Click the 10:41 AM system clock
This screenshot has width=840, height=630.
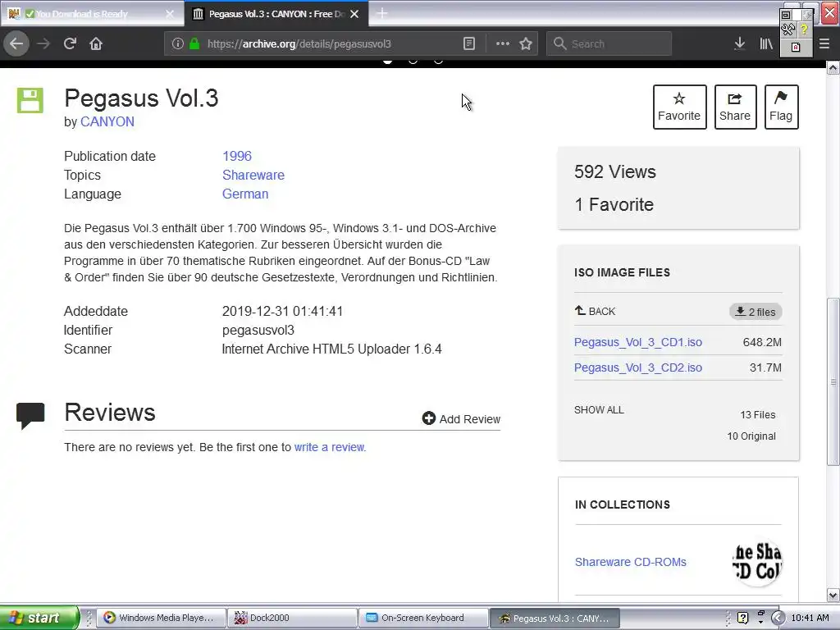810,618
